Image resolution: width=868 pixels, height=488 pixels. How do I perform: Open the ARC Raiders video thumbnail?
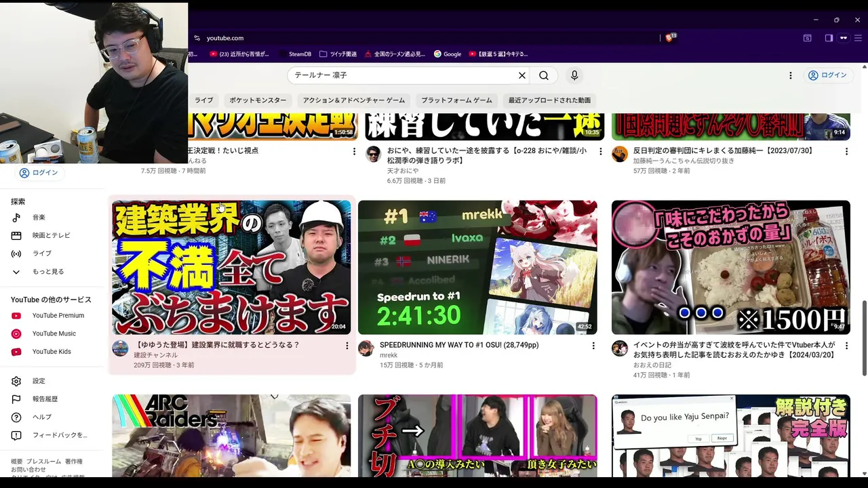(231, 435)
